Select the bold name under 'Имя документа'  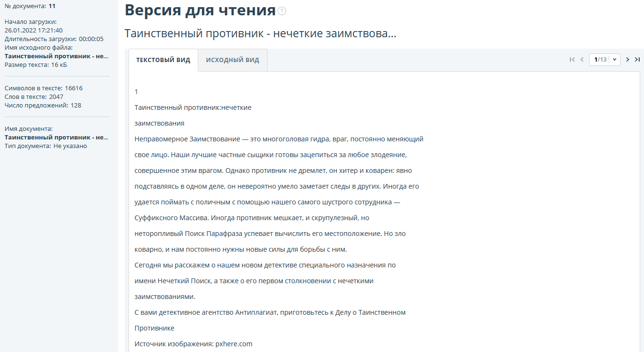[56, 137]
